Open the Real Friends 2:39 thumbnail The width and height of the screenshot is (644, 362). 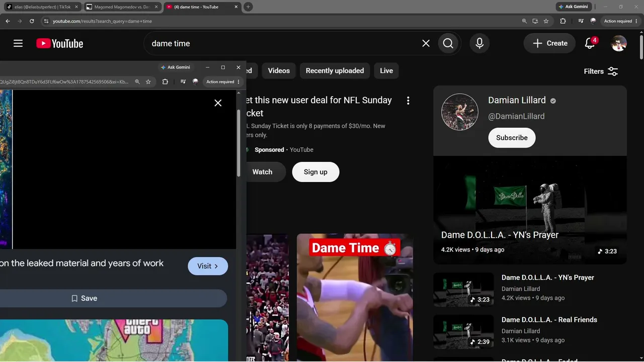pos(463,332)
